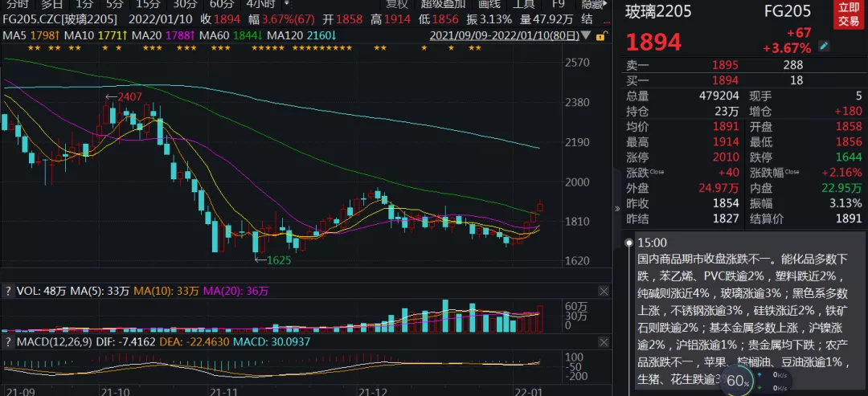Image resolution: width=868 pixels, height=396 pixels.
Task: Close the VOL indicator panel
Action: (604, 291)
